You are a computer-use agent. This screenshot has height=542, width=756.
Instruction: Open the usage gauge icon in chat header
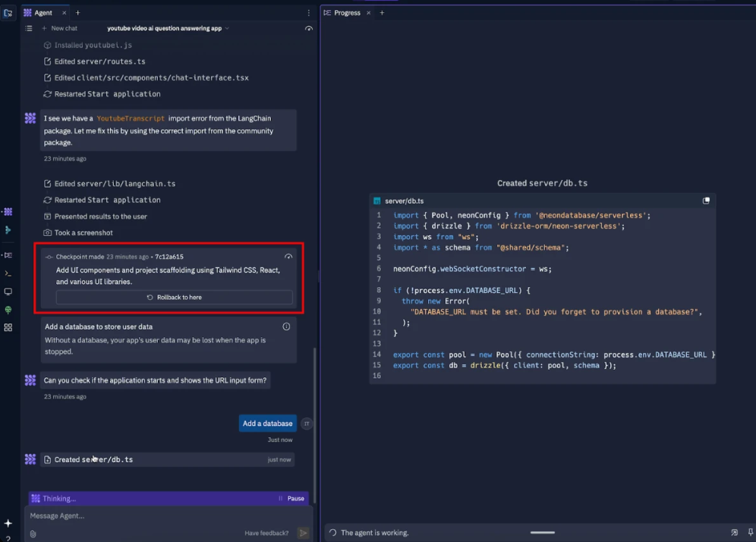tap(309, 28)
